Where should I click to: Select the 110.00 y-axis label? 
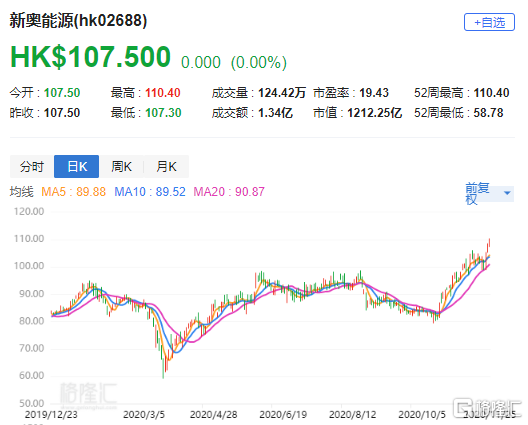pyautogui.click(x=29, y=239)
